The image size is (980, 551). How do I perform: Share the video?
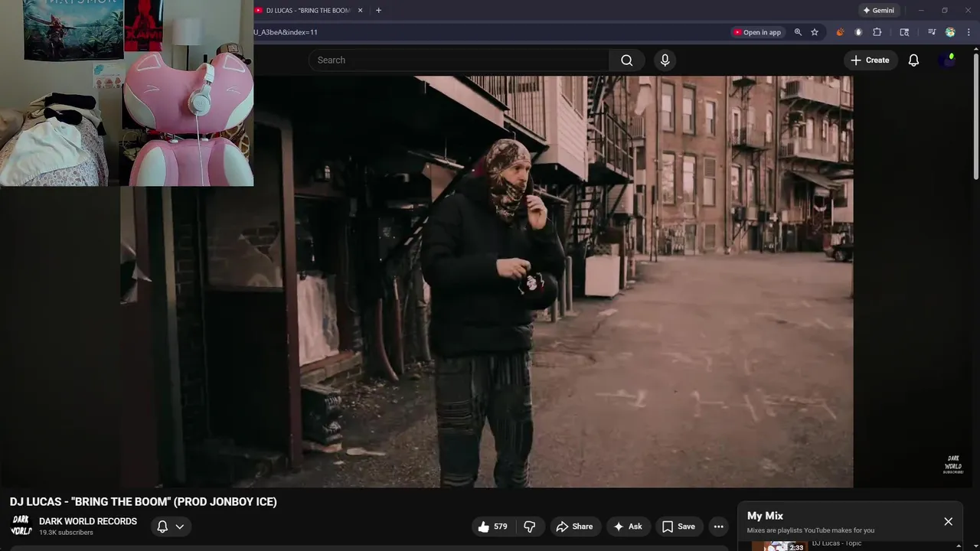(x=574, y=527)
